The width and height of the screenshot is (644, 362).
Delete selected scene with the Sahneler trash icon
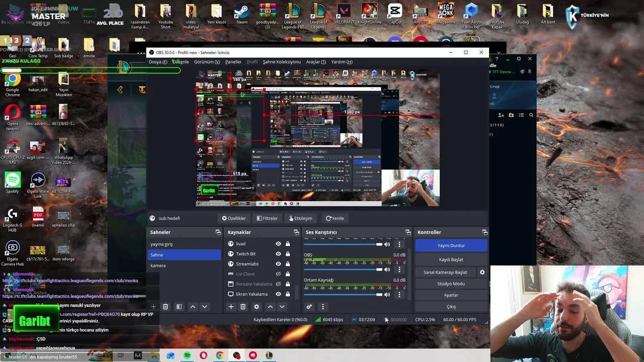pyautogui.click(x=166, y=307)
